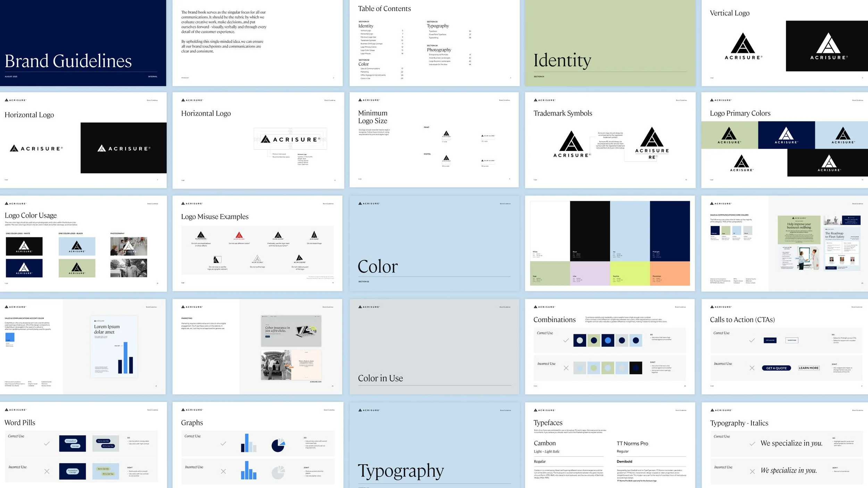868x488 pixels.
Task: Click the 'Minimum Logo Size' slide title
Action: coord(373,117)
